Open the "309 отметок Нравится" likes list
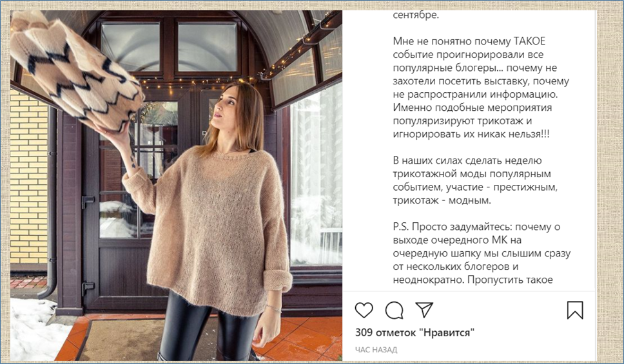The image size is (624, 364). (414, 332)
